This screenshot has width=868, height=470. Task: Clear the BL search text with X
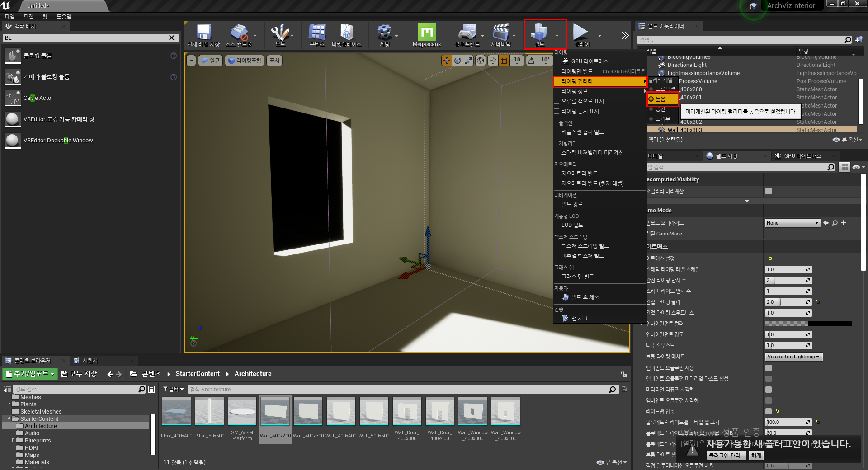click(x=172, y=38)
